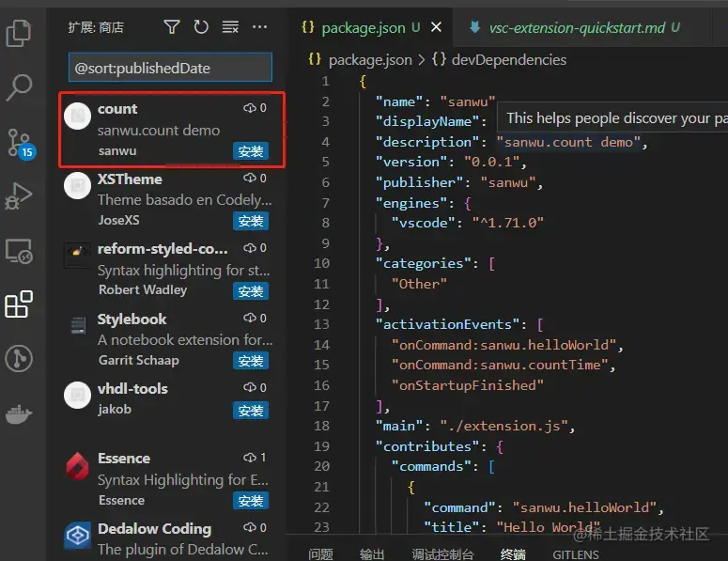Select the Stylebook extension name
728x561 pixels.
pyautogui.click(x=132, y=319)
